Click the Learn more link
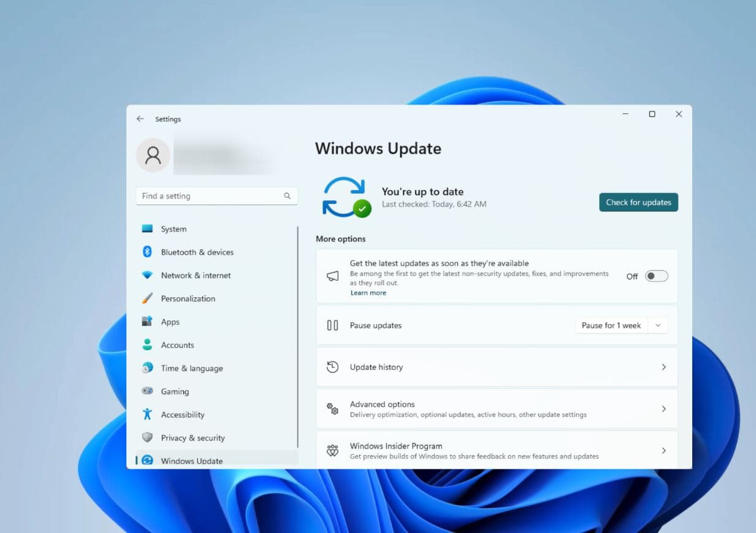This screenshot has width=756, height=533. click(368, 293)
